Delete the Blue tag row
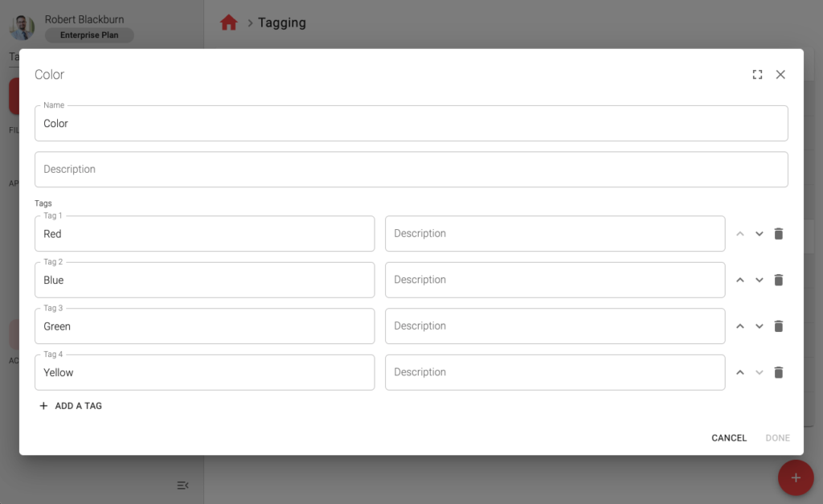This screenshot has height=504, width=823. tap(778, 281)
